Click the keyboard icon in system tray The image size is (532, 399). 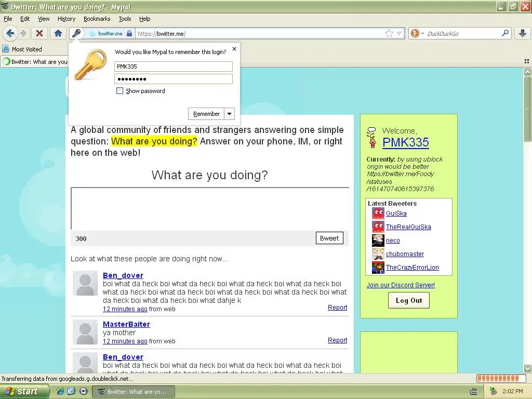click(x=474, y=392)
